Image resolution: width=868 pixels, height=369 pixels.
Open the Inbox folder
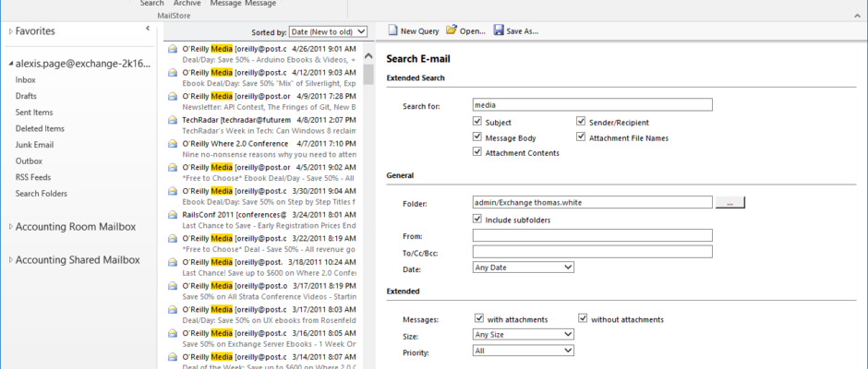(x=26, y=79)
